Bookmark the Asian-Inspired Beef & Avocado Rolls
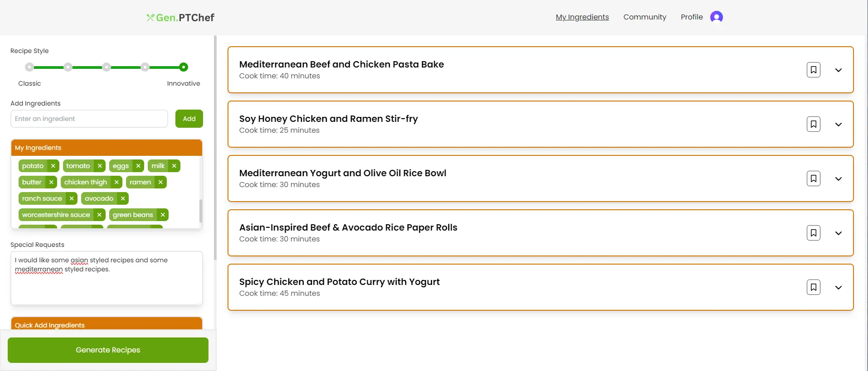This screenshot has height=371, width=868. (813, 233)
